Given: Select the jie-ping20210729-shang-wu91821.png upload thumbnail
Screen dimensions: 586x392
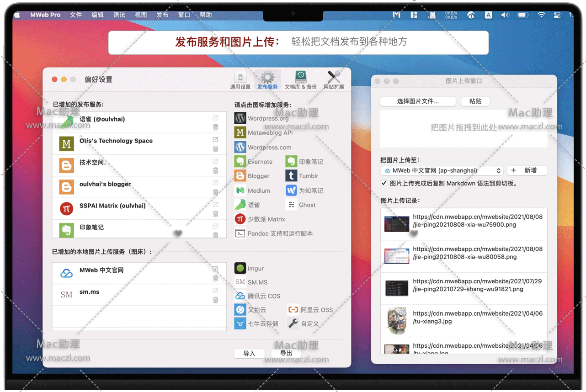Looking at the screenshot, I should tap(397, 288).
